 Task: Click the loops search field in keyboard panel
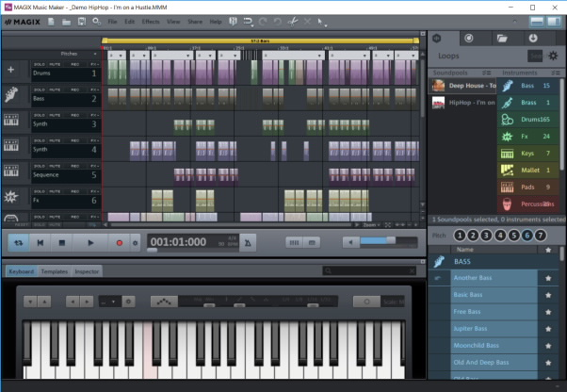point(369,270)
